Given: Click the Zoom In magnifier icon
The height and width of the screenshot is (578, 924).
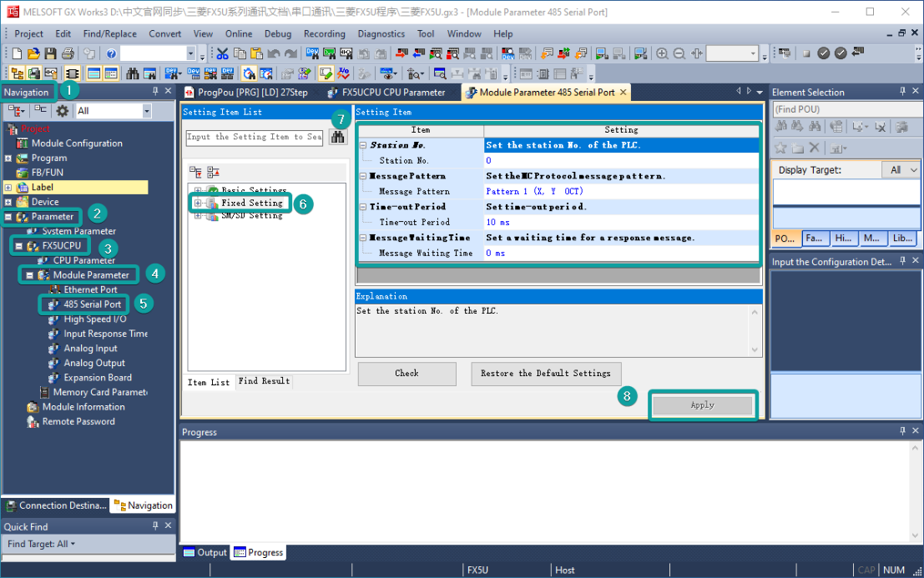Looking at the screenshot, I should click(x=663, y=53).
